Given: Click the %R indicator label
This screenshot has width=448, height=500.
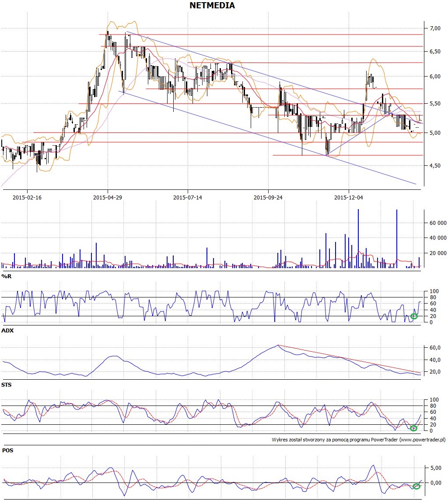Looking at the screenshot, I should tap(7, 276).
